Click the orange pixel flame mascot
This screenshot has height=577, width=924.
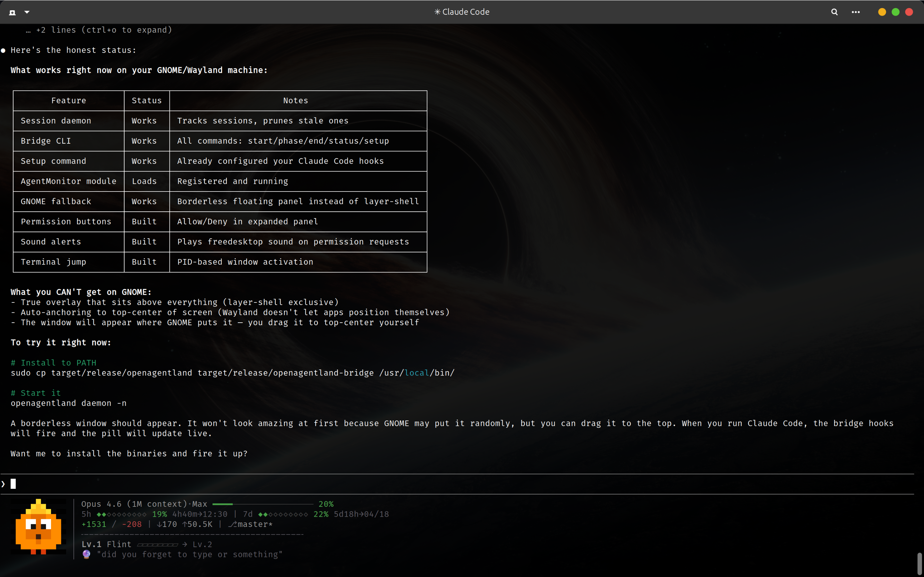tap(38, 527)
